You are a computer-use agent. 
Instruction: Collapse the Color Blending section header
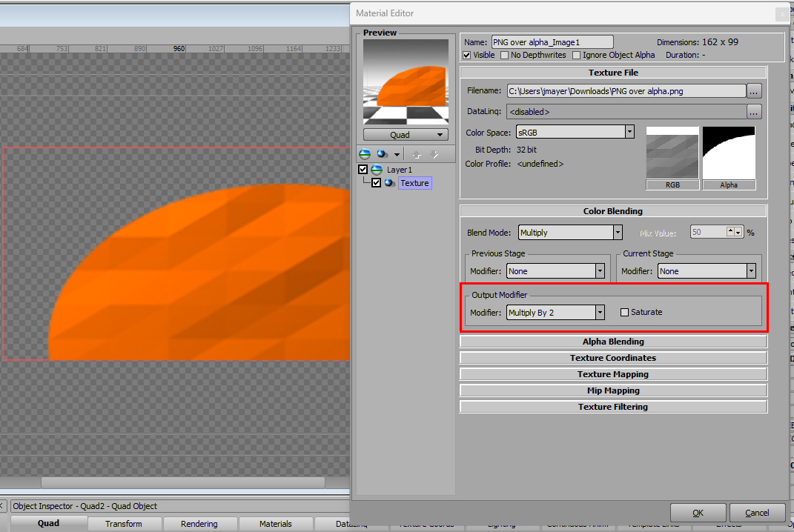coord(613,211)
